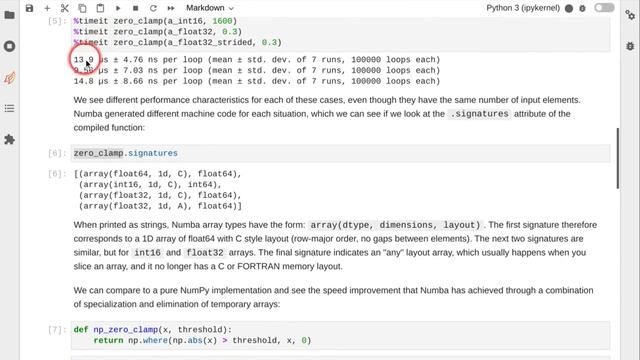Save the notebook with the disk icon
The image size is (640, 360).
[x=29, y=8]
